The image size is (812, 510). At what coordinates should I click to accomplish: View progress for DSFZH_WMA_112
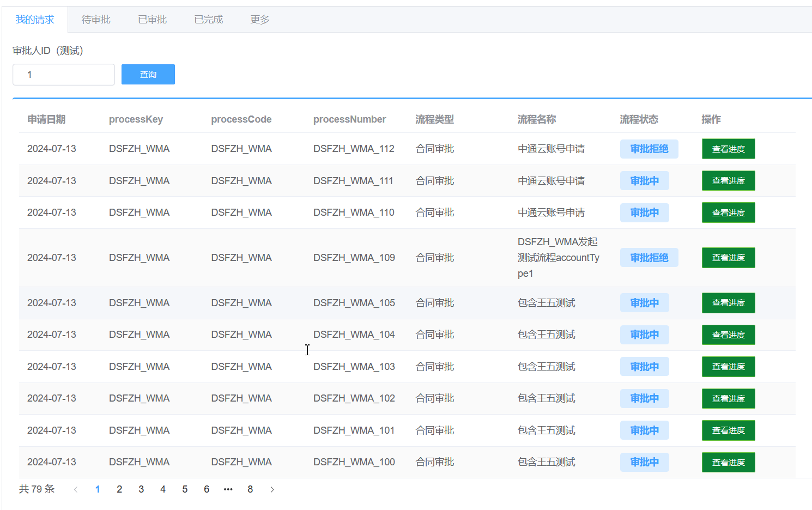pyautogui.click(x=728, y=149)
